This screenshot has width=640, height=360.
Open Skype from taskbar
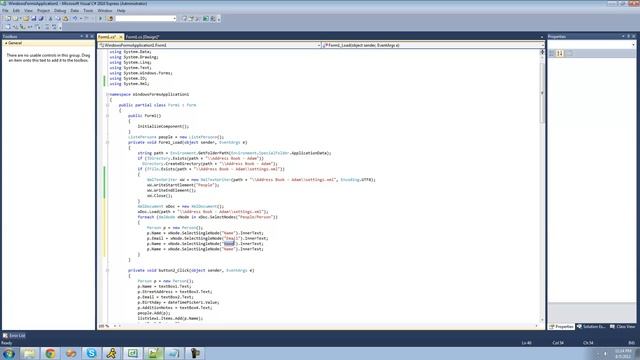click(x=91, y=353)
